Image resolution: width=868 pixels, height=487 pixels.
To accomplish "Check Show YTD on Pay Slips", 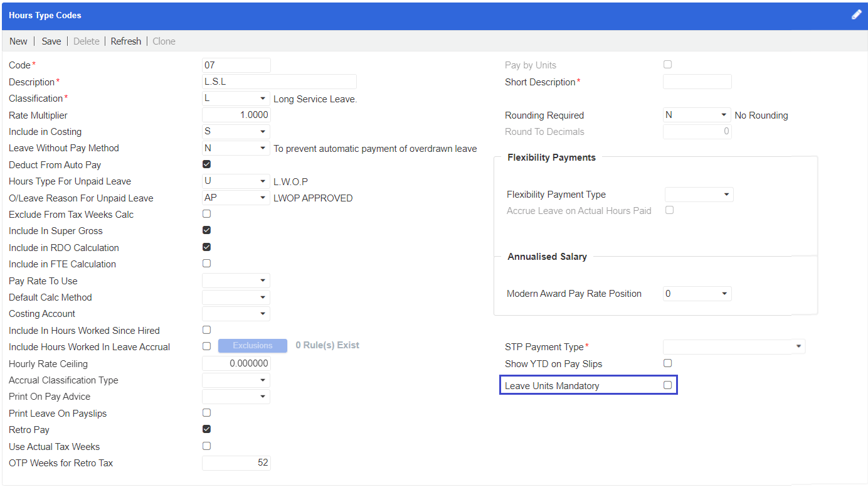I will tap(667, 363).
